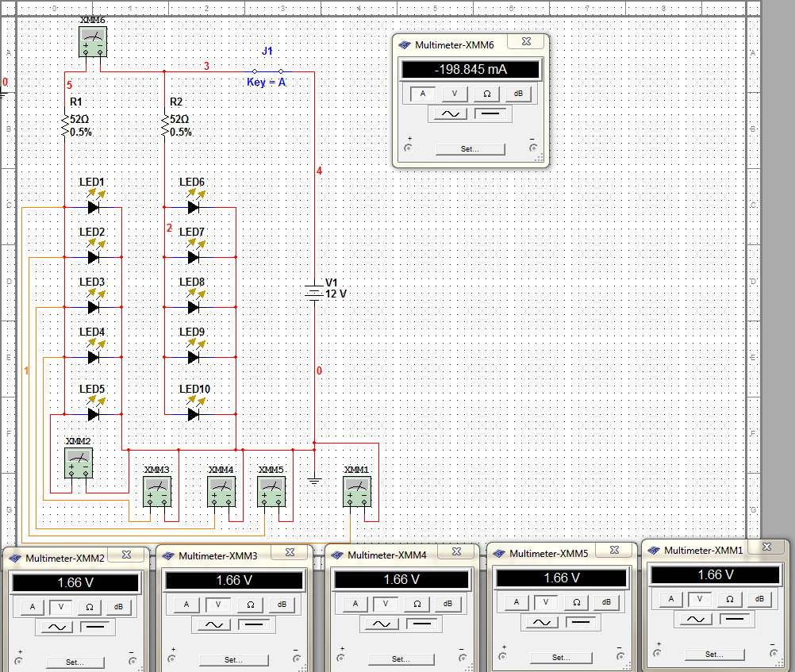Set XMM6 multimeter to dB mode

518,94
